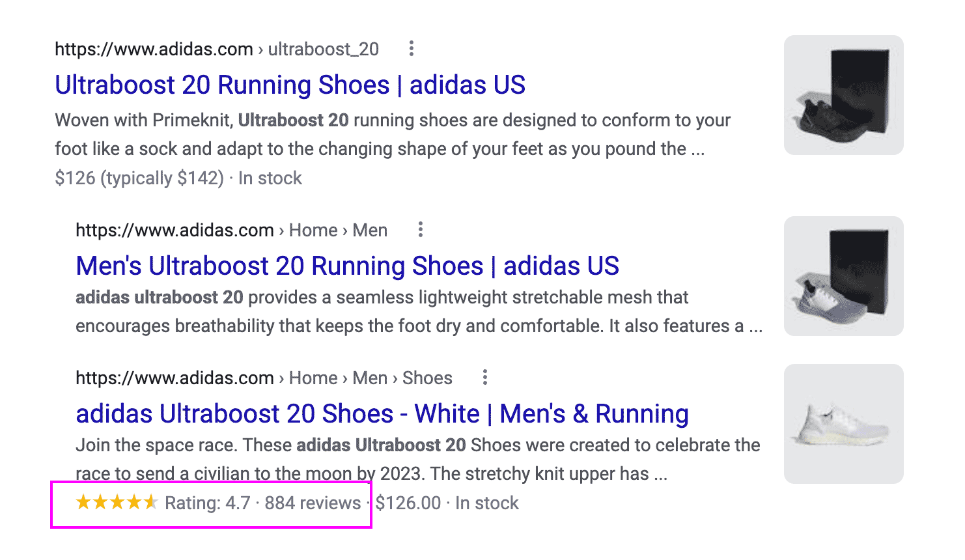Click the 884 reviews text
Screen dimensions: 965x560
(x=313, y=503)
